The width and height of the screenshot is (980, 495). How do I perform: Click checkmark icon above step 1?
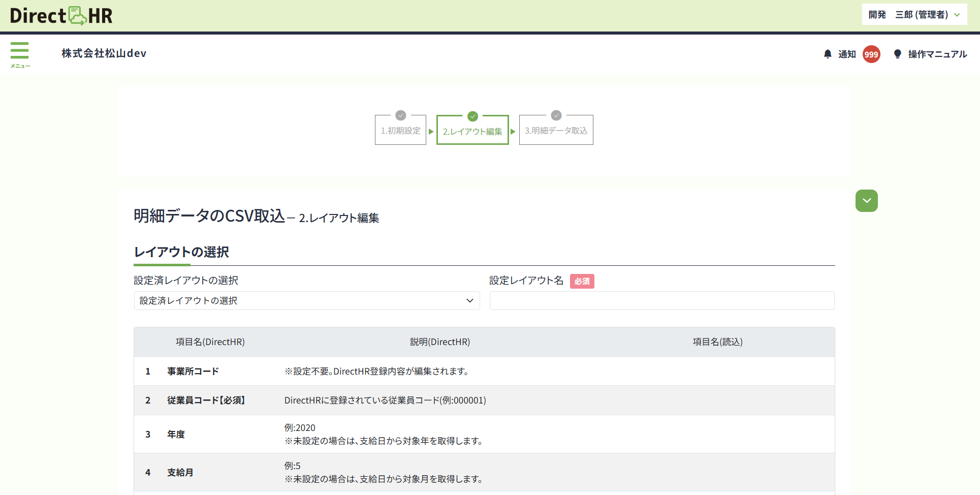(x=400, y=115)
